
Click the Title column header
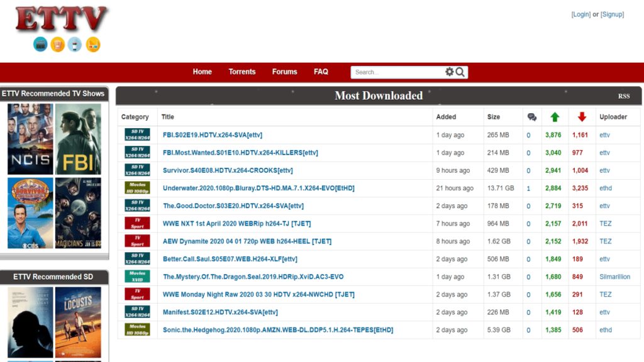167,117
